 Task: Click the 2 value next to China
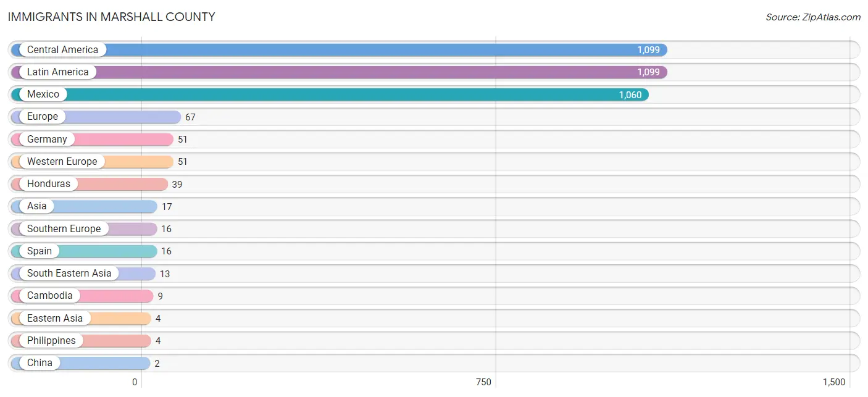157,364
